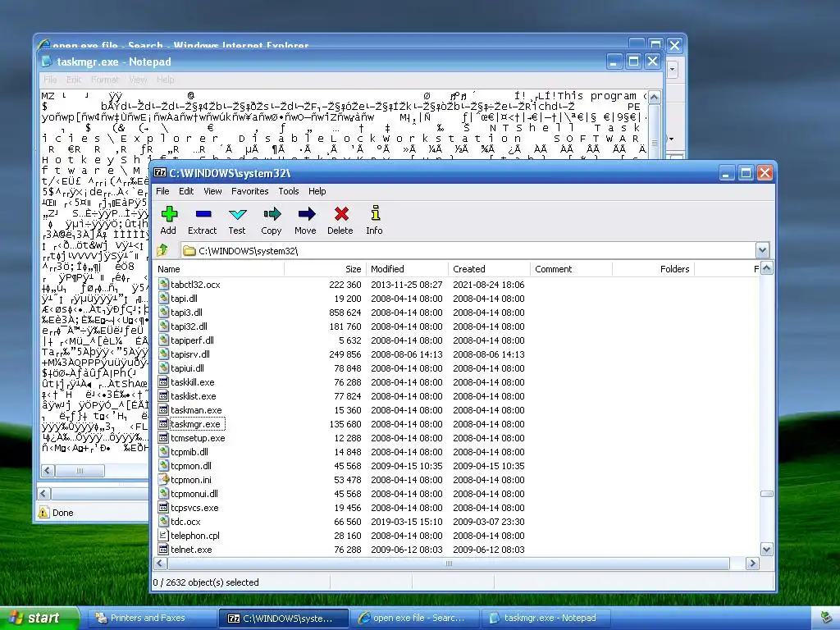The image size is (840, 630).
Task: Sort by the Modified column header
Action: click(x=407, y=269)
